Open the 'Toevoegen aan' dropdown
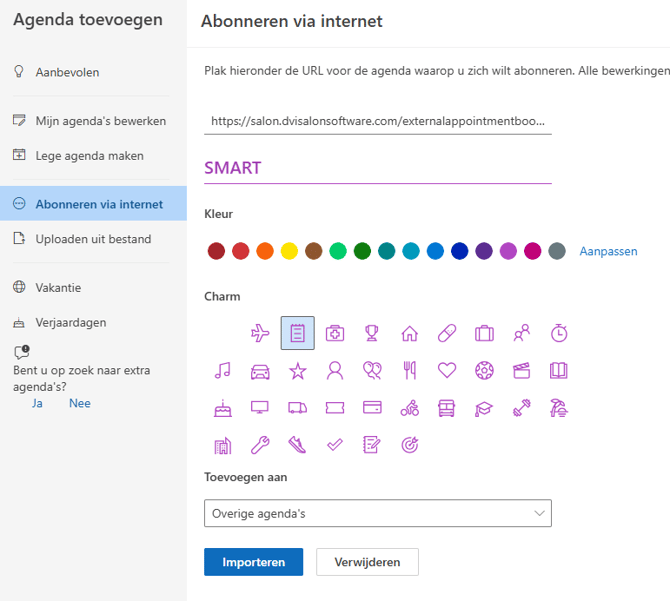670x601 pixels. 378,513
